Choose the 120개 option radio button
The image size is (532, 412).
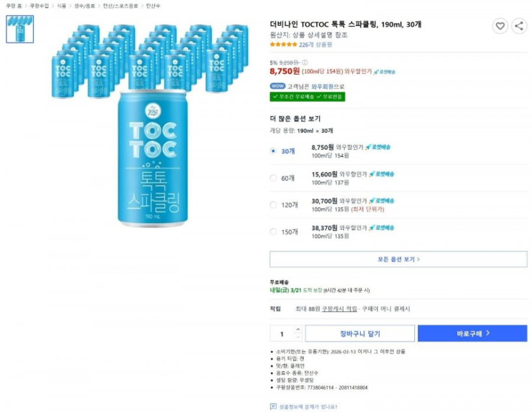pos(273,205)
